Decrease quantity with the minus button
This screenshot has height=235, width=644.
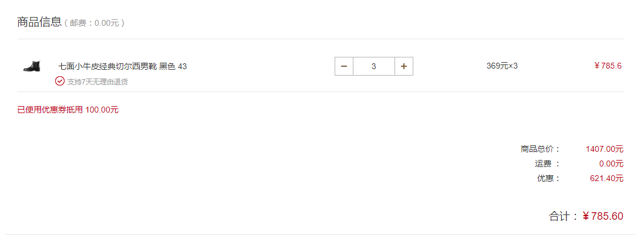click(x=344, y=66)
